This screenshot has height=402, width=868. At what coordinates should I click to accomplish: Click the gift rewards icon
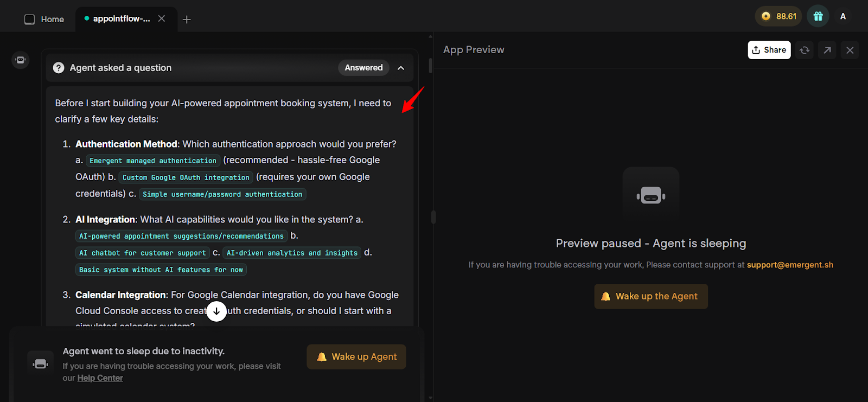coord(818,16)
